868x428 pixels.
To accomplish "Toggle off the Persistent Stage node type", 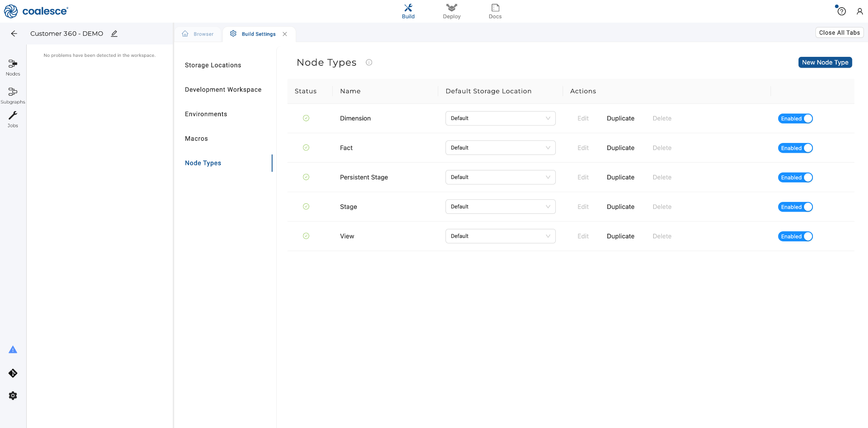I will pos(795,178).
